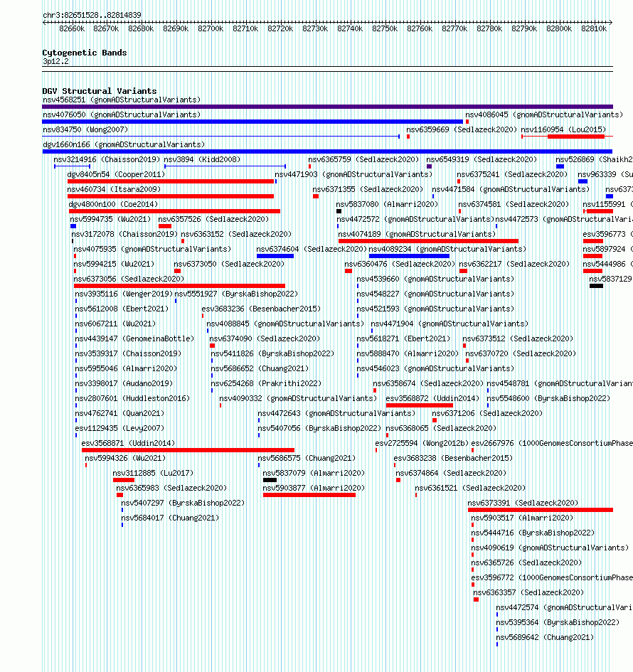Viewport: 633px width, 672px height.
Task: Open nsv5903517 (Almarri2020) label
Action: [522, 518]
